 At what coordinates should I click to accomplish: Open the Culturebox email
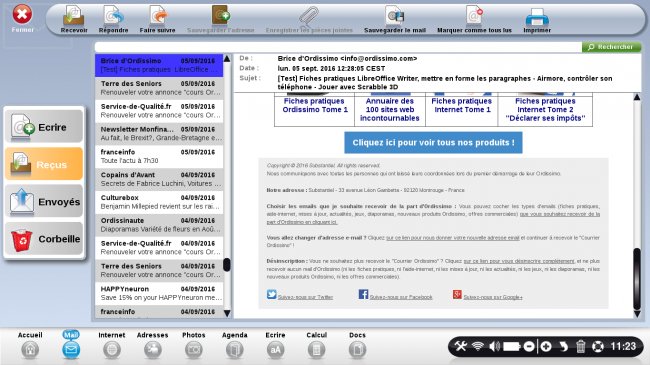(159, 202)
